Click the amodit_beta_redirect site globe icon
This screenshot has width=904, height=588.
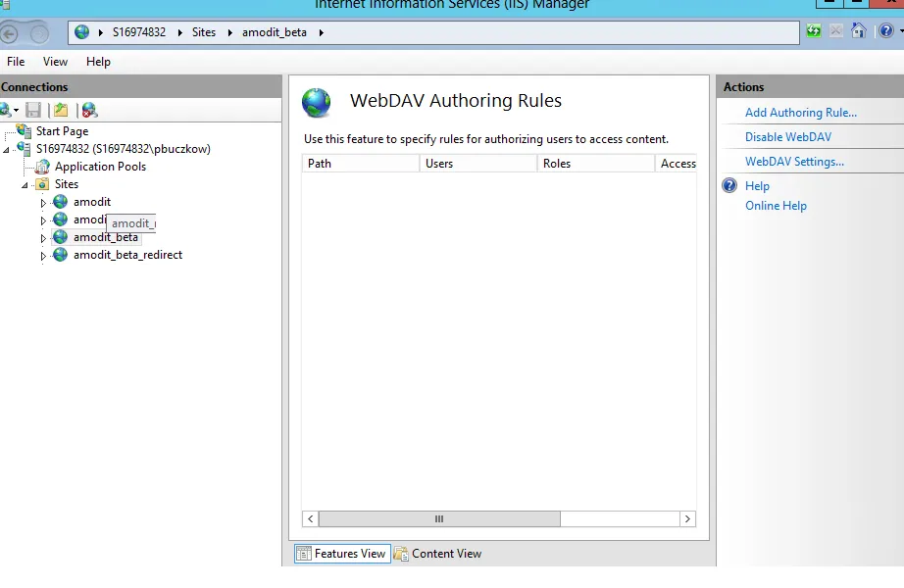61,255
